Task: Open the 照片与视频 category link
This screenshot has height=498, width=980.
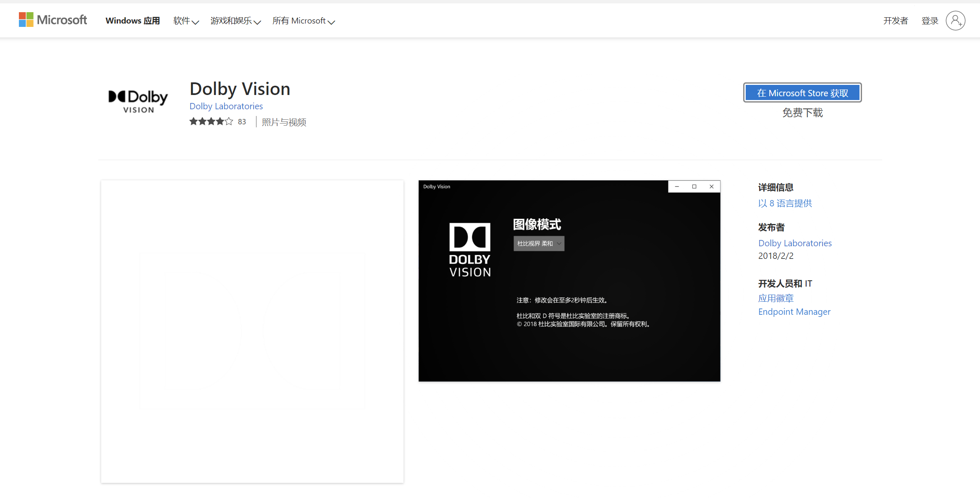Action: coord(284,122)
